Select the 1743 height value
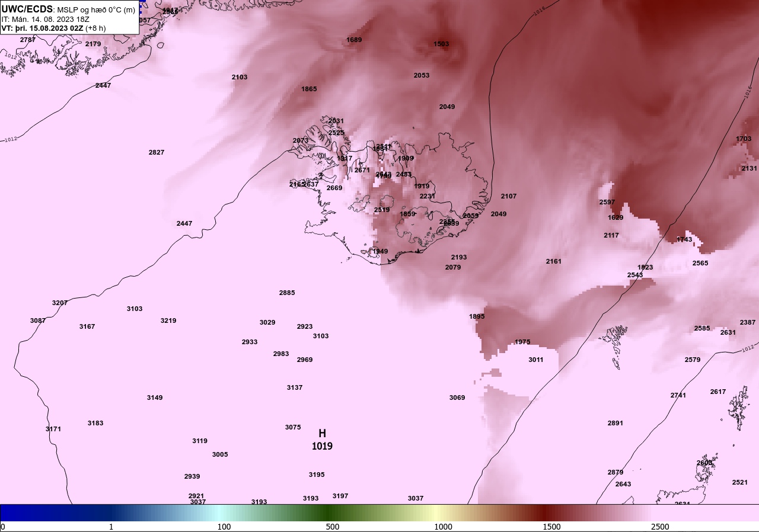Image resolution: width=759 pixels, height=532 pixels. [684, 239]
